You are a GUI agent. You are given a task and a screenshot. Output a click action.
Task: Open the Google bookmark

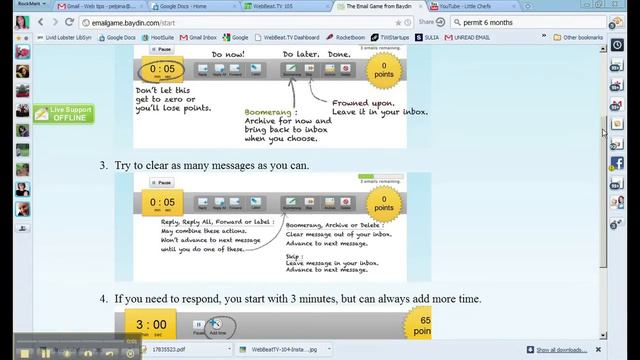[236, 38]
